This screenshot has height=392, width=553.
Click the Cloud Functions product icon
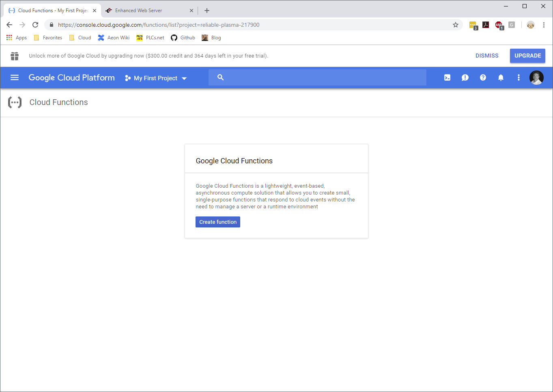pos(15,102)
